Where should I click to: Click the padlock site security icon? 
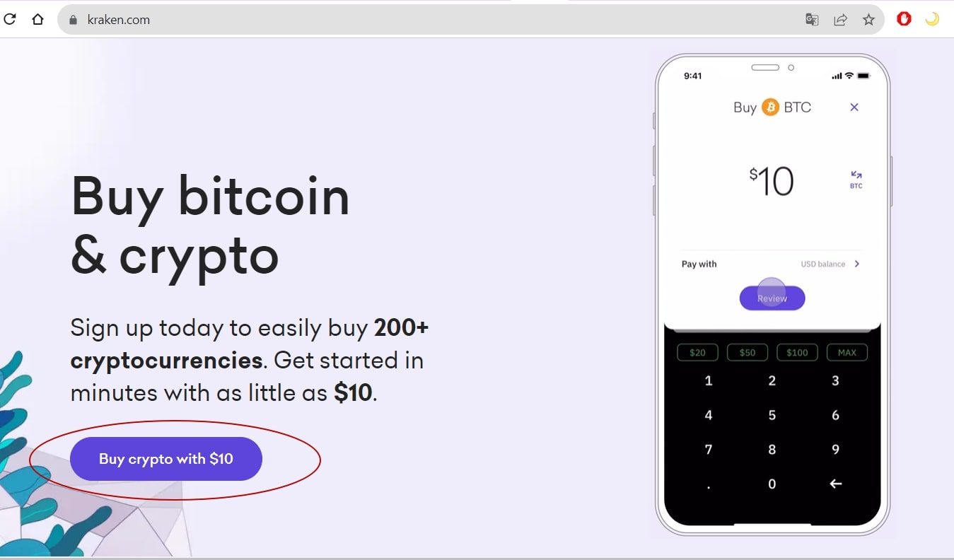pyautogui.click(x=72, y=20)
